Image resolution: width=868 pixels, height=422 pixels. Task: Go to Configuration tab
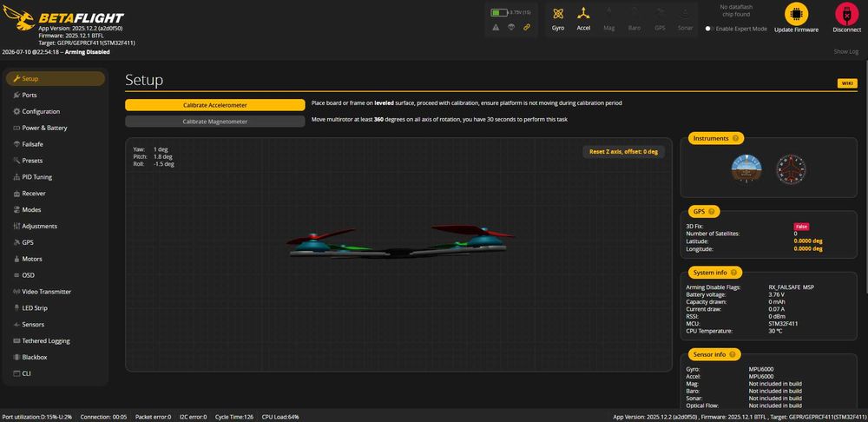point(56,111)
